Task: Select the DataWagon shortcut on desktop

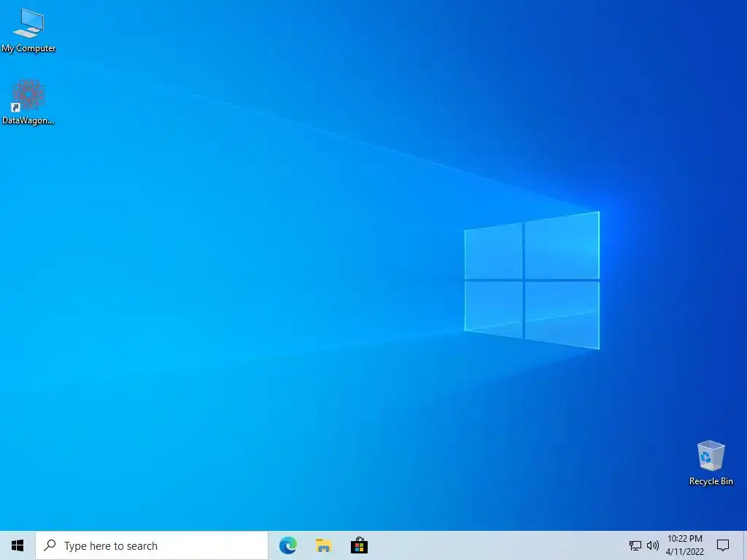Action: point(28,102)
